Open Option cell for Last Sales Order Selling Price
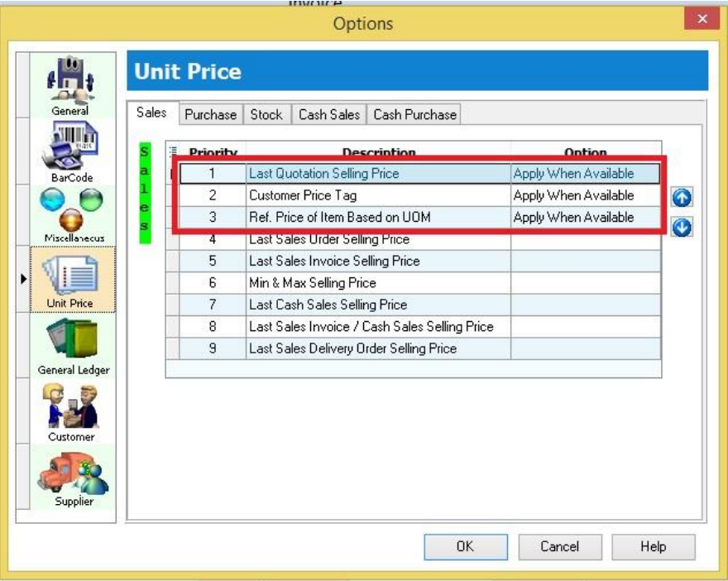 (x=585, y=239)
